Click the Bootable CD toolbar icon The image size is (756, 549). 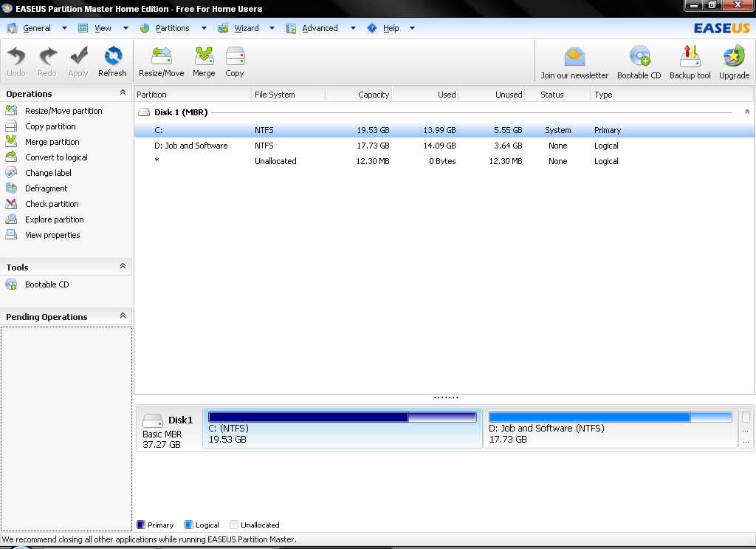tap(639, 57)
